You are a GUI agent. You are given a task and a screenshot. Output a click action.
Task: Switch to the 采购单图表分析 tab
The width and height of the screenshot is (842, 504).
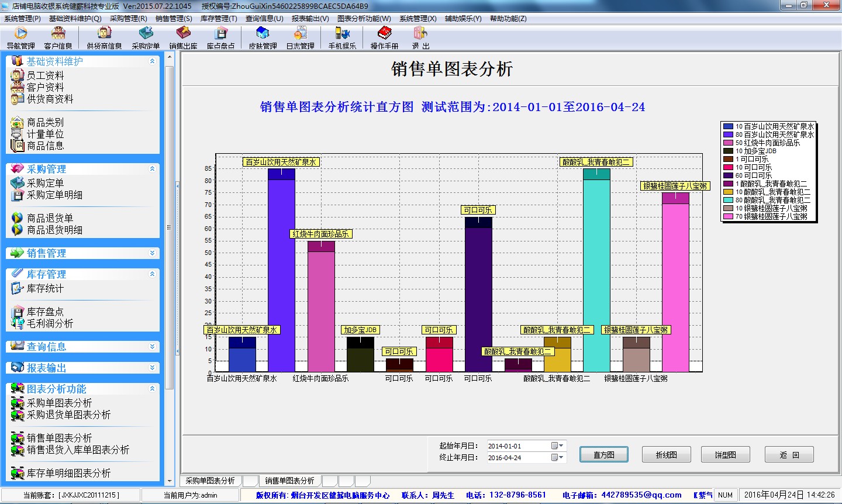[210, 481]
